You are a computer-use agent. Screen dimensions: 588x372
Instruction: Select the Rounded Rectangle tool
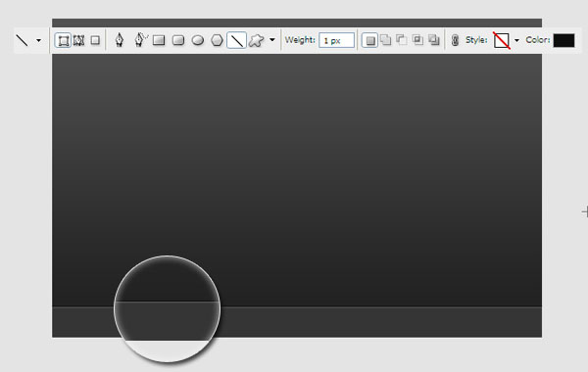click(178, 40)
